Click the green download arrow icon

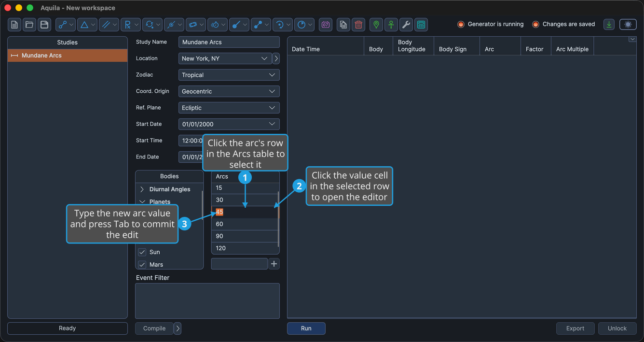[609, 25]
